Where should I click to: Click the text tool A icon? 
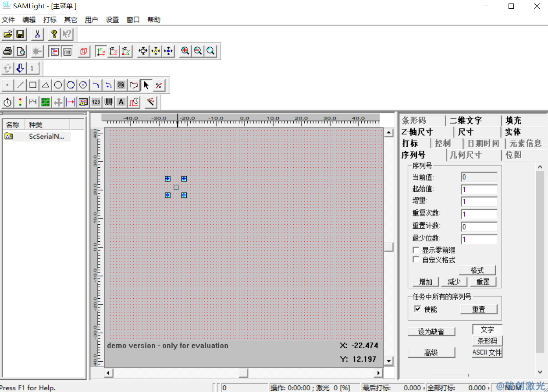click(x=121, y=102)
